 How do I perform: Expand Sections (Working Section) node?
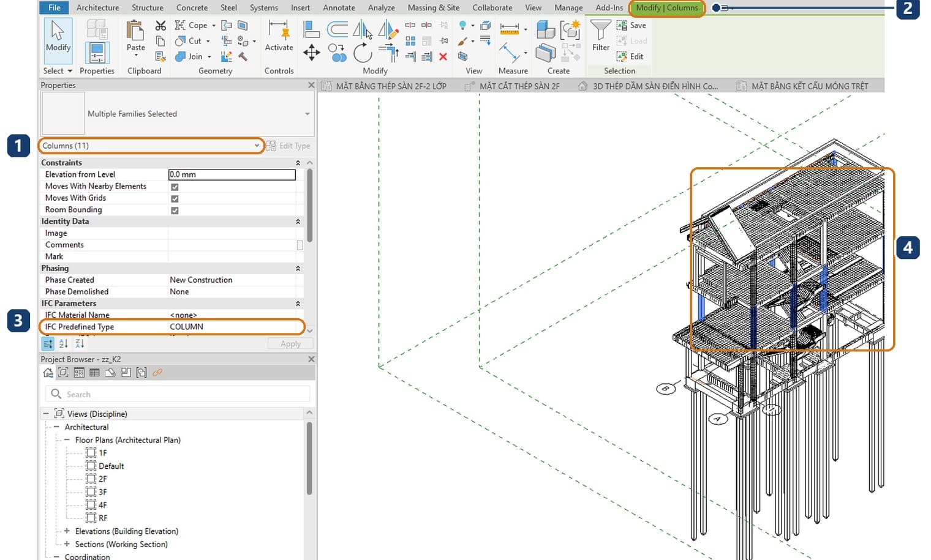click(67, 544)
